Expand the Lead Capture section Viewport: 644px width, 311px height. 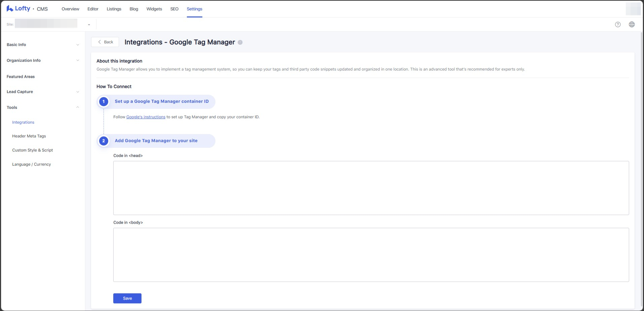(43, 92)
